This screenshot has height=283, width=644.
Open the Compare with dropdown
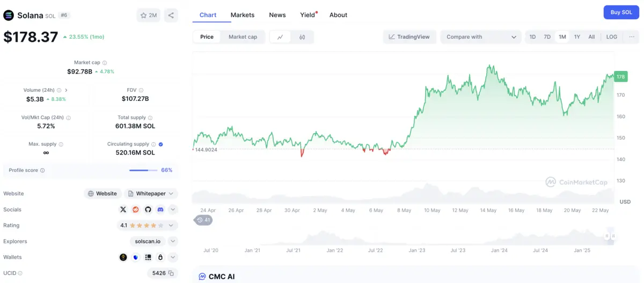(x=481, y=37)
